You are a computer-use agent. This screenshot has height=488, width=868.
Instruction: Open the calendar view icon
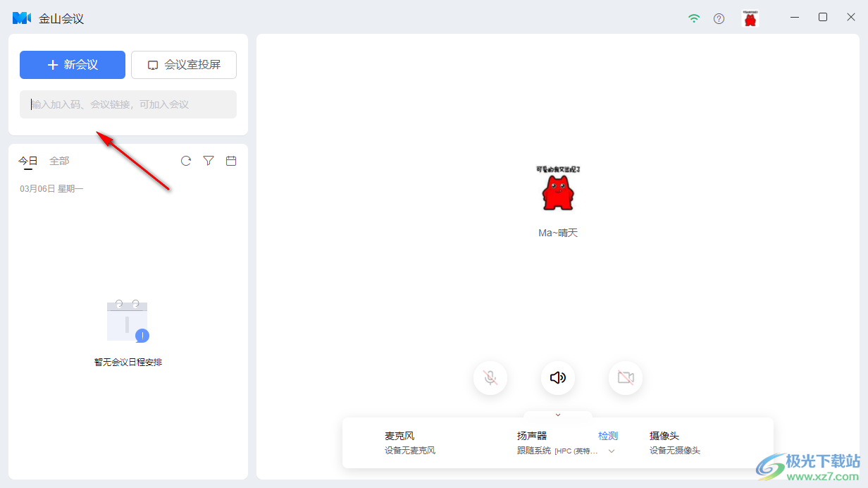[231, 161]
